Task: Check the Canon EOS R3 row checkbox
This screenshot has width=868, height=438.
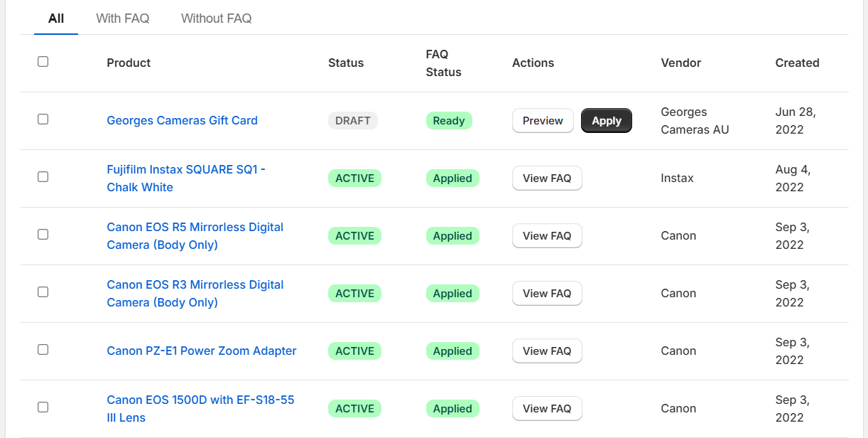Action: click(43, 292)
